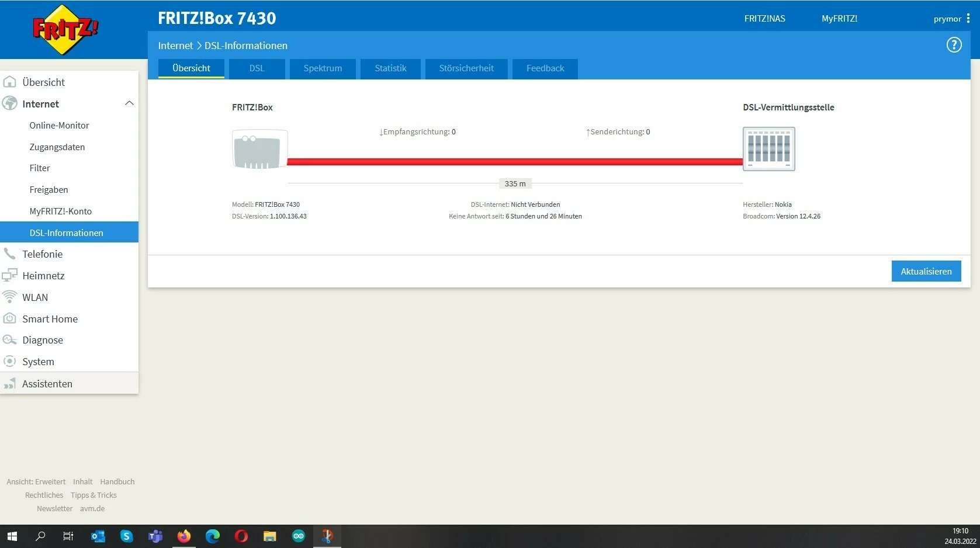Open the user menu three-dots icon
This screenshot has width=980, height=548.
[968, 19]
